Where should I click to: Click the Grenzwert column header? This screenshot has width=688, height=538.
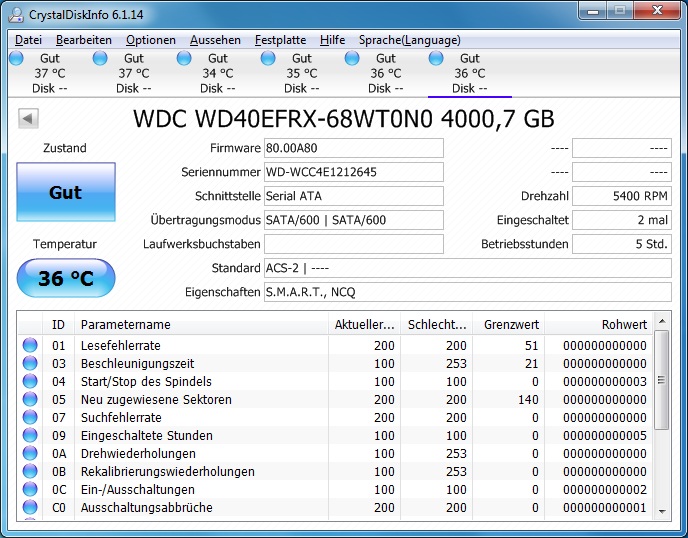(x=509, y=324)
